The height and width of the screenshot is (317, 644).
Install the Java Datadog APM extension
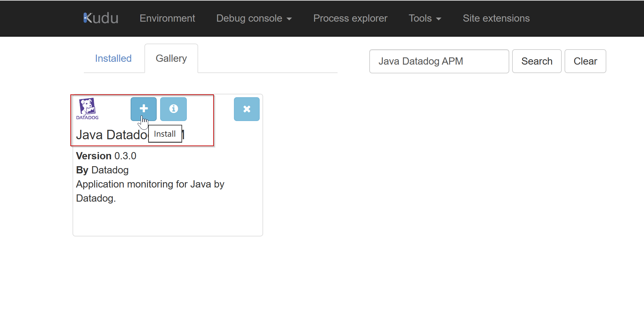pyautogui.click(x=143, y=109)
